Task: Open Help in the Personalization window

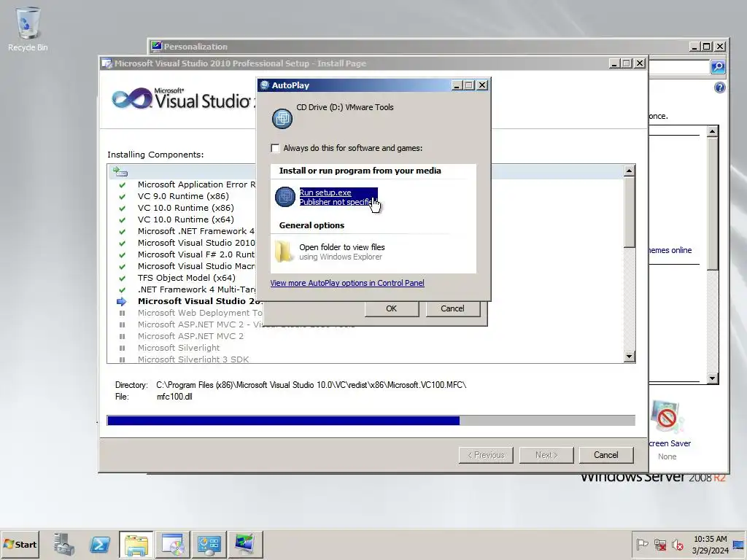Action: tap(720, 87)
